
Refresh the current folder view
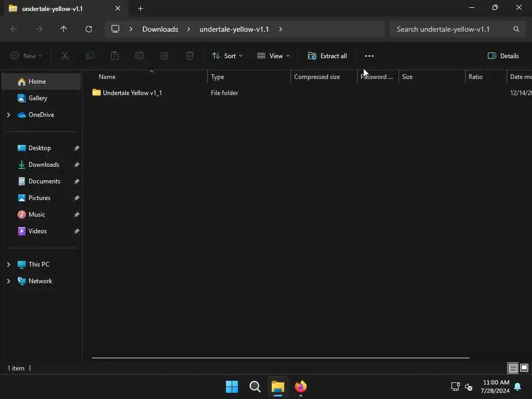point(89,29)
